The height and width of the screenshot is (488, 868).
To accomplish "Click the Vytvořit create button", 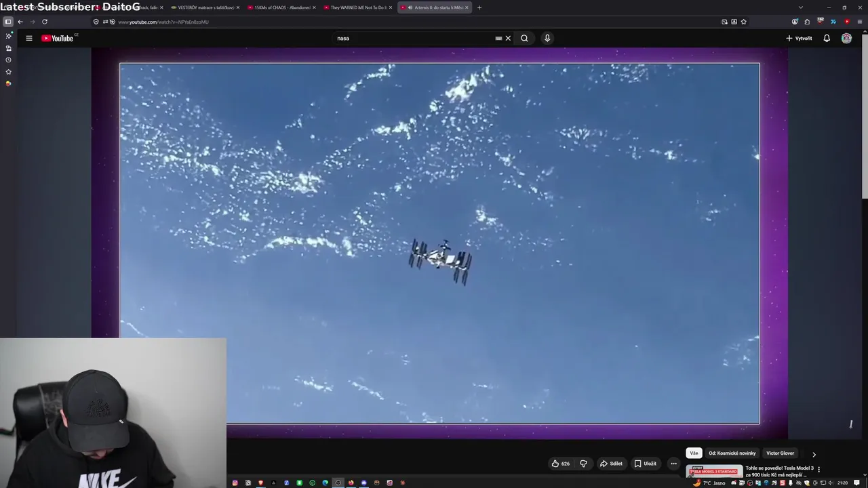I will click(799, 38).
